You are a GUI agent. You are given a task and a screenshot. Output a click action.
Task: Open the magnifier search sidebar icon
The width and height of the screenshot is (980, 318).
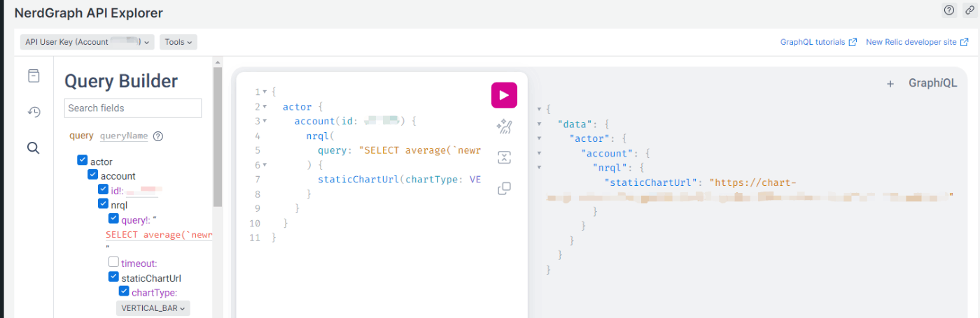coord(34,148)
